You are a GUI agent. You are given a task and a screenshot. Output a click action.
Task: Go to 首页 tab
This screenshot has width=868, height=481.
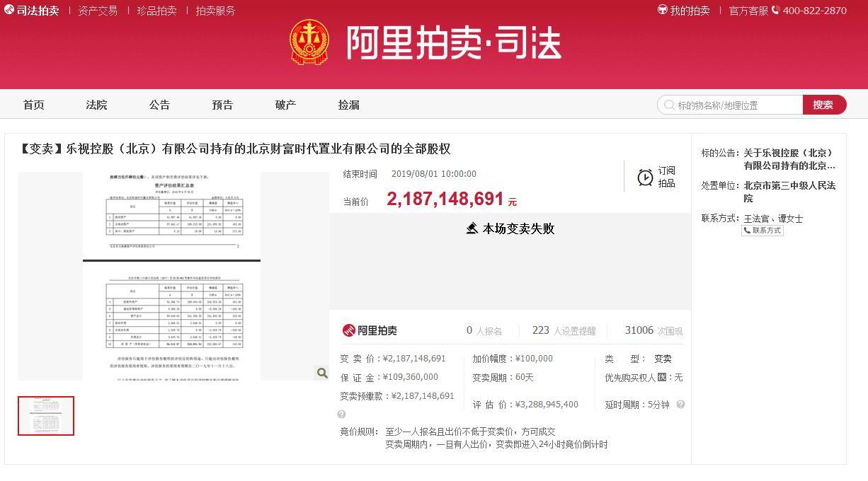(x=34, y=105)
